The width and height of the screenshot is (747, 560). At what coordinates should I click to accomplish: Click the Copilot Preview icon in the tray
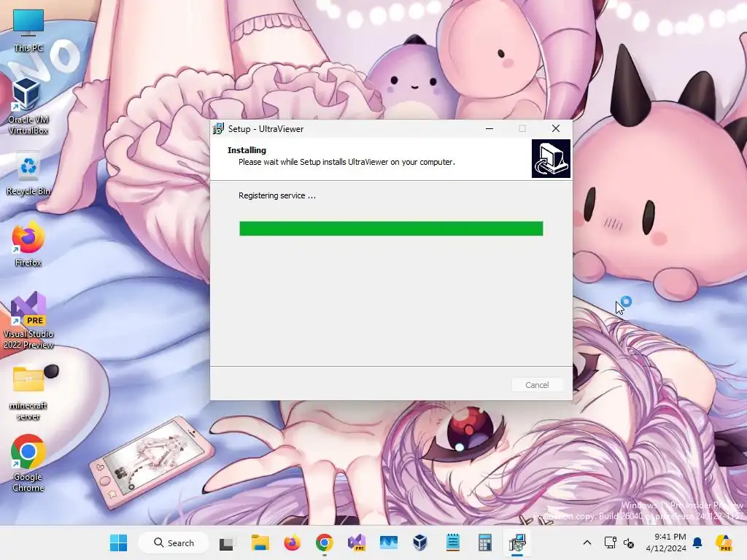724,542
